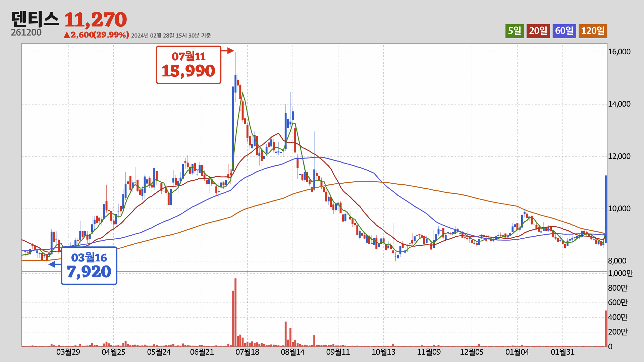Click the 06월21 date axis label
644x362 pixels.
click(202, 352)
